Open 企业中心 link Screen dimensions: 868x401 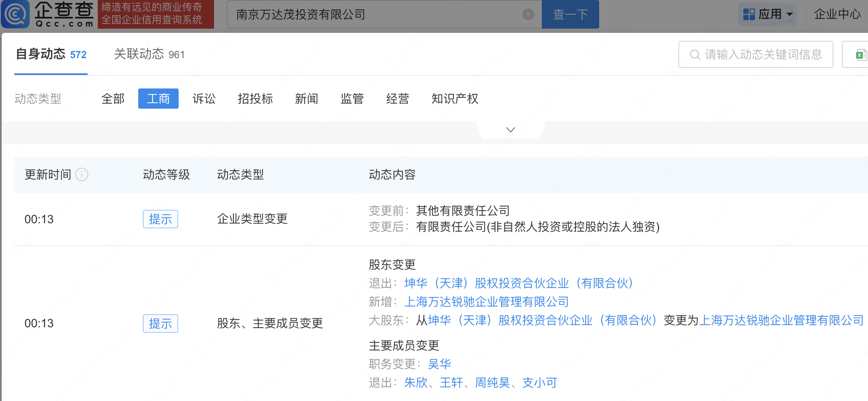pyautogui.click(x=837, y=14)
